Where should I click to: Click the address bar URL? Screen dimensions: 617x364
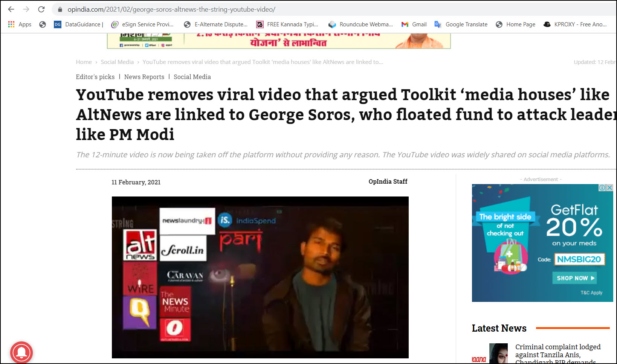[171, 9]
